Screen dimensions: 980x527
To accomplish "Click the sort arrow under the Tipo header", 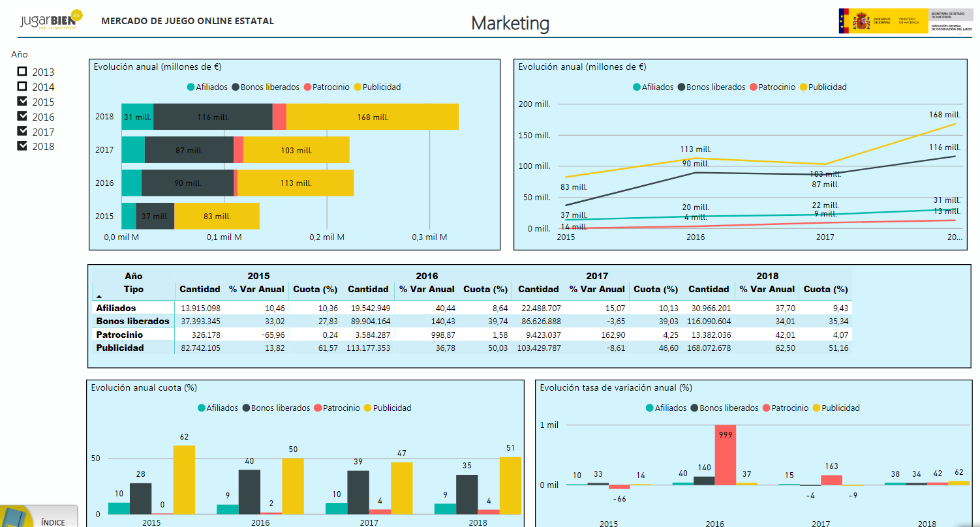I will point(97,296).
